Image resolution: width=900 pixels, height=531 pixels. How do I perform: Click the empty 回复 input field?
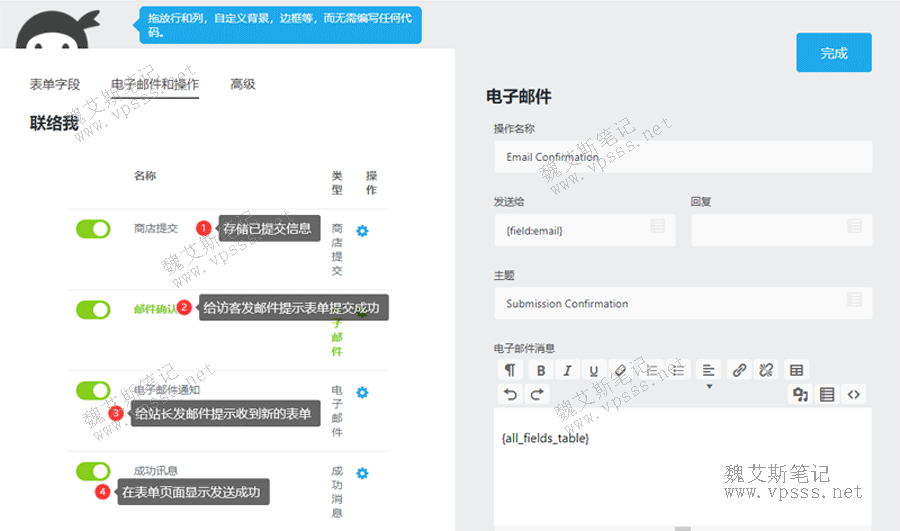[781, 230]
